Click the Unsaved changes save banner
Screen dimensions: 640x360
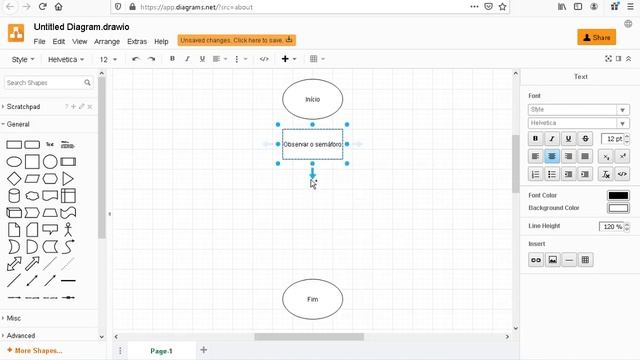236,40
